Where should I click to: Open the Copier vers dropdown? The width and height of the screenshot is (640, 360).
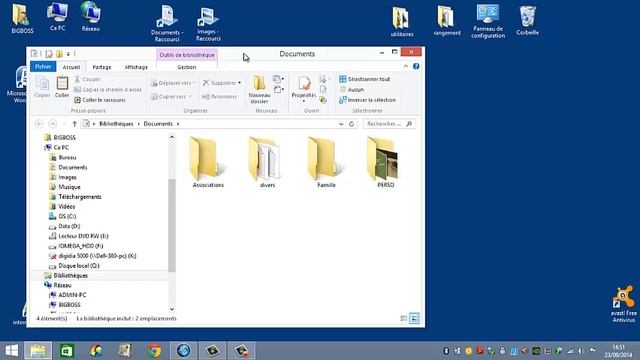tap(171, 96)
